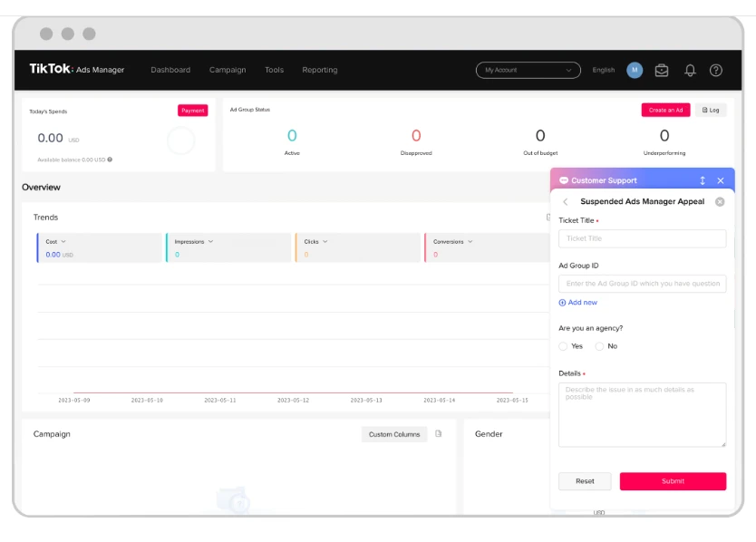Image resolution: width=756 pixels, height=542 pixels.
Task: Expand the Conversions metric dropdown
Action: [x=470, y=242]
